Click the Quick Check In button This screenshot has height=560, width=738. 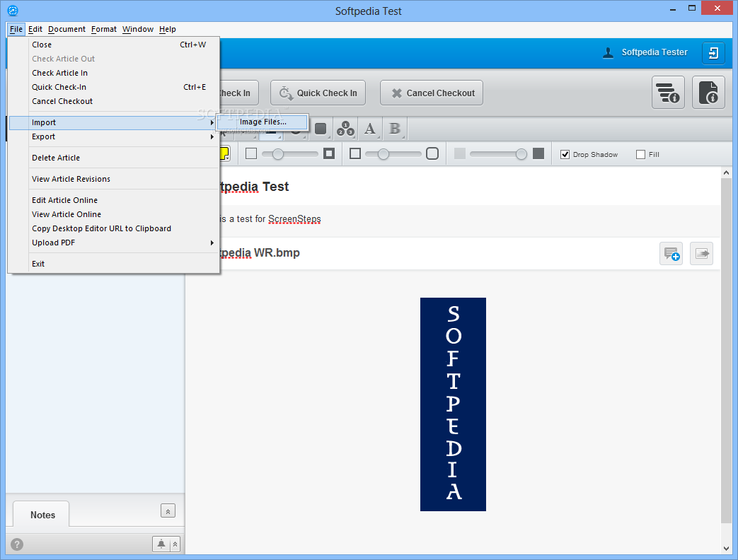(318, 93)
